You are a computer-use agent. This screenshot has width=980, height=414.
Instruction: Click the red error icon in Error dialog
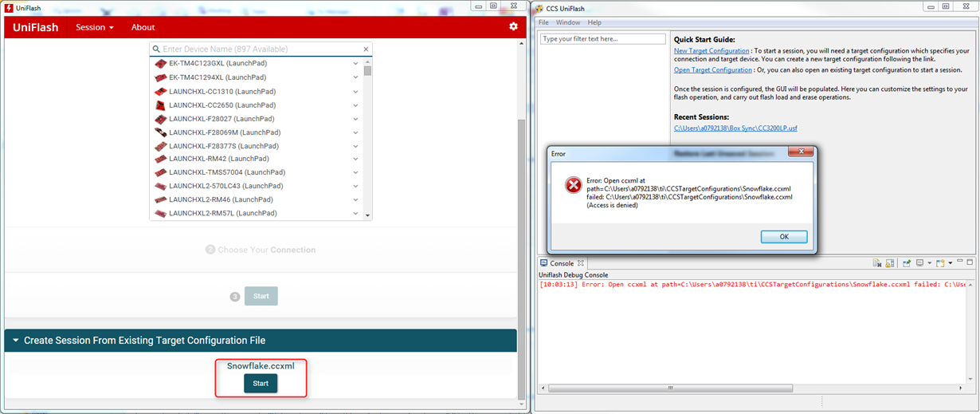click(573, 185)
